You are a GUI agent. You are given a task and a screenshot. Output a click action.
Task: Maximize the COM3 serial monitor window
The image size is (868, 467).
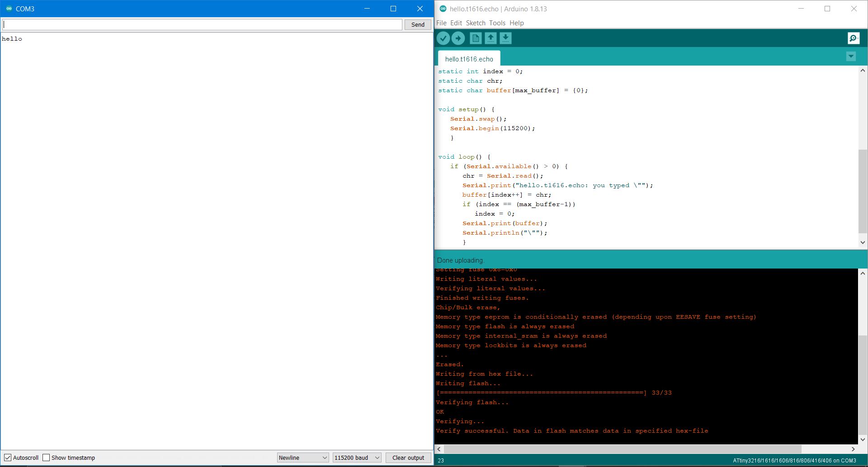(x=393, y=9)
